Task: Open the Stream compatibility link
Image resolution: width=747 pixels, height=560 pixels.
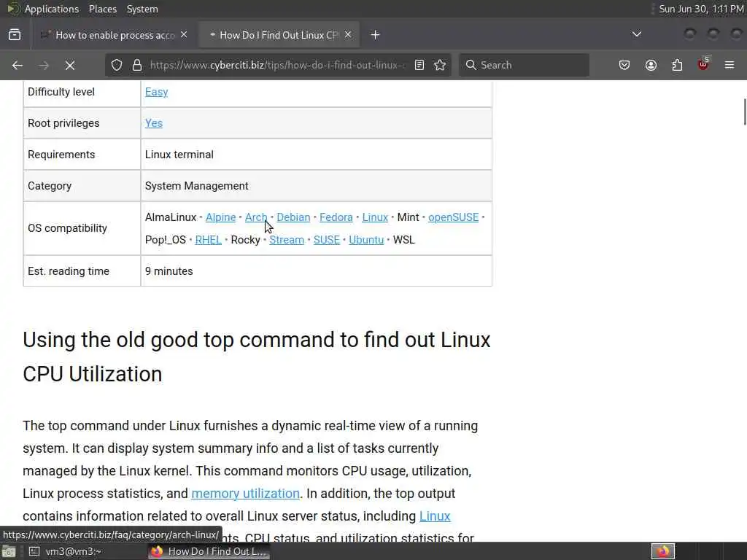Action: tap(287, 240)
